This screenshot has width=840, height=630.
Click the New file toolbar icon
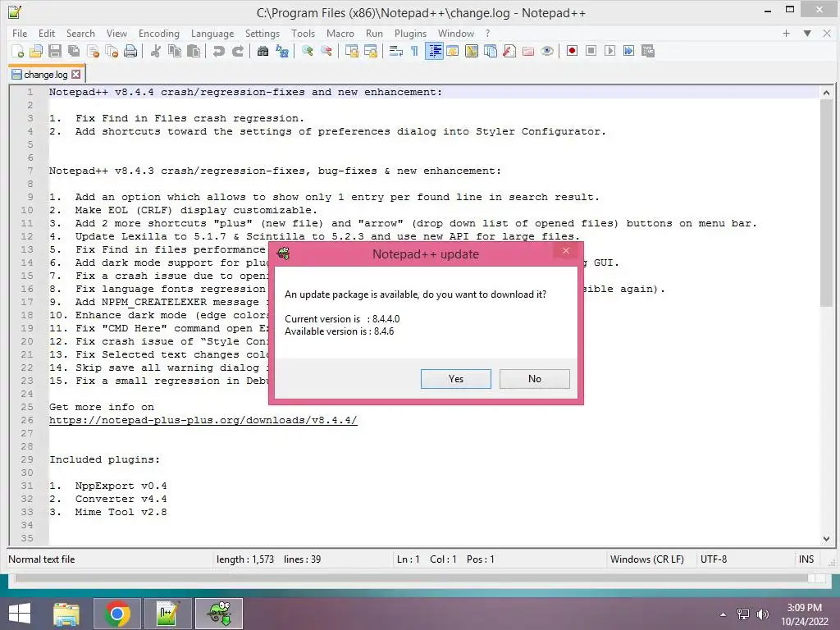pos(17,51)
